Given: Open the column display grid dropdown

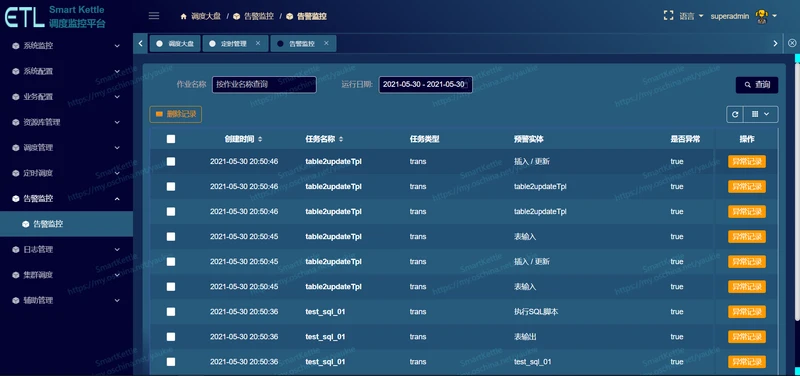Looking at the screenshot, I should tap(761, 114).
